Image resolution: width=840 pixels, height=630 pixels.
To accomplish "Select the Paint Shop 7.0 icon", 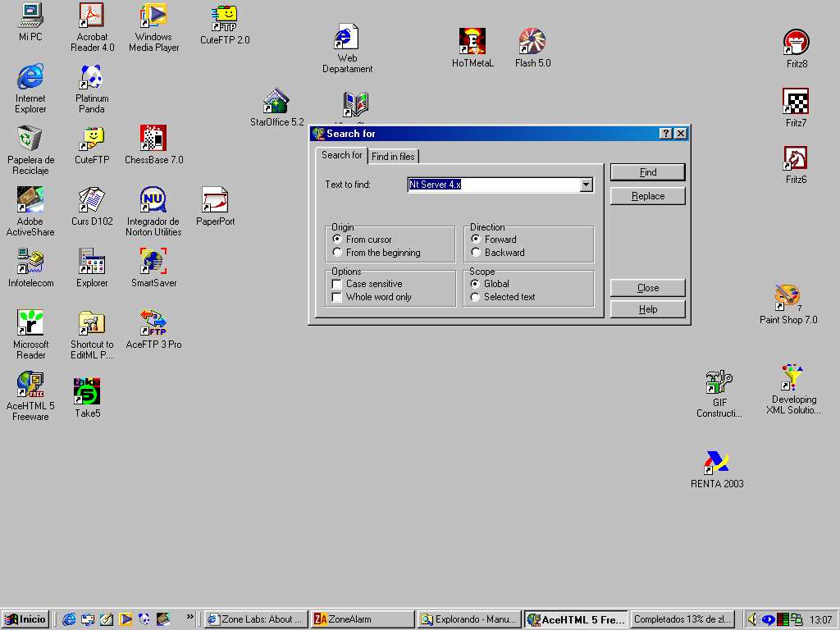I will pyautogui.click(x=787, y=299).
